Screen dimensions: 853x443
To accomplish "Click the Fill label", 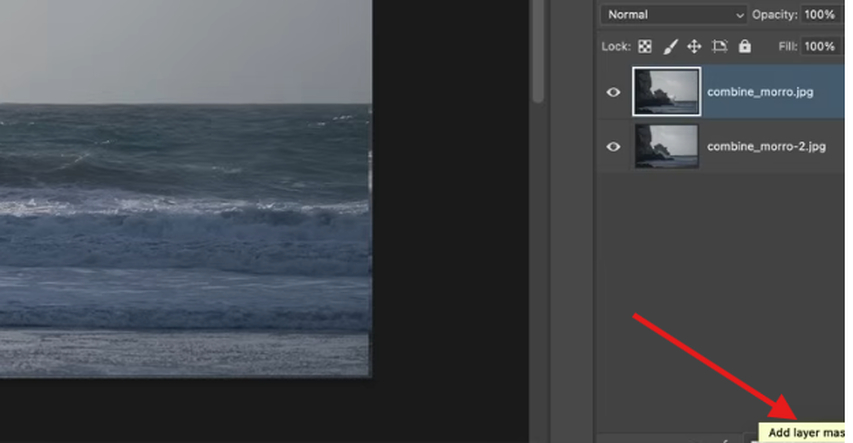I will (x=788, y=47).
